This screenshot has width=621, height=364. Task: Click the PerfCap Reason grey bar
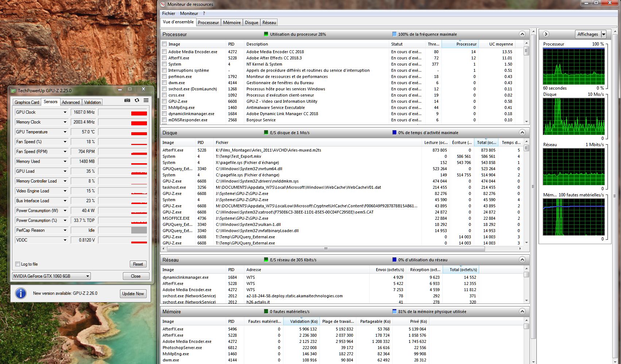point(139,230)
